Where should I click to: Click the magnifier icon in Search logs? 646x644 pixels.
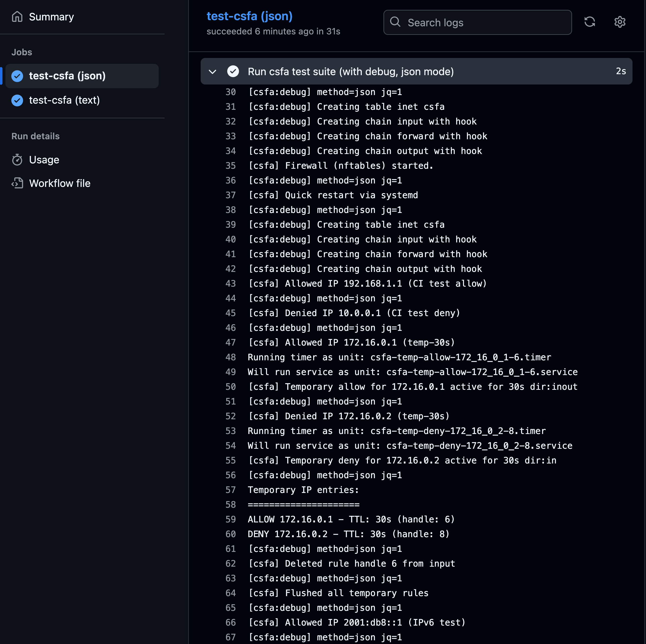tap(395, 22)
